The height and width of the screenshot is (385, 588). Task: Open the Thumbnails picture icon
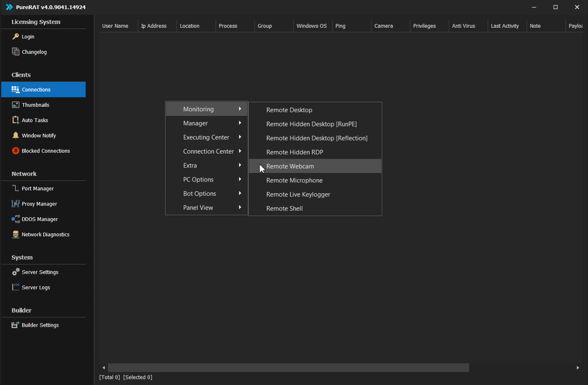click(16, 105)
